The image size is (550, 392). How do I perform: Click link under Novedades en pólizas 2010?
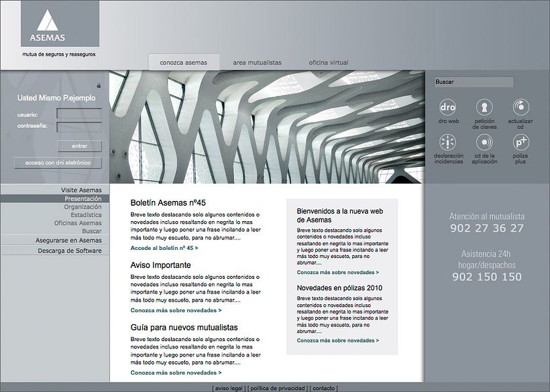click(x=338, y=340)
